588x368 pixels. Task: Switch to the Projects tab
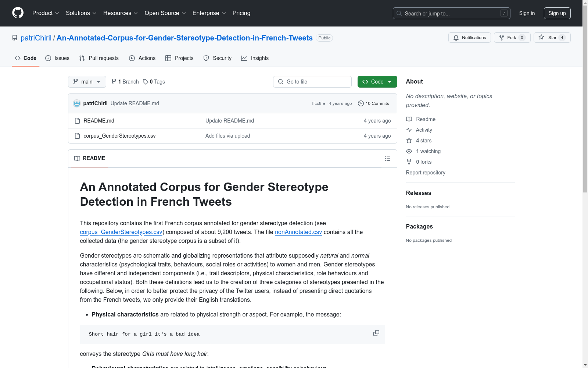pos(179,58)
